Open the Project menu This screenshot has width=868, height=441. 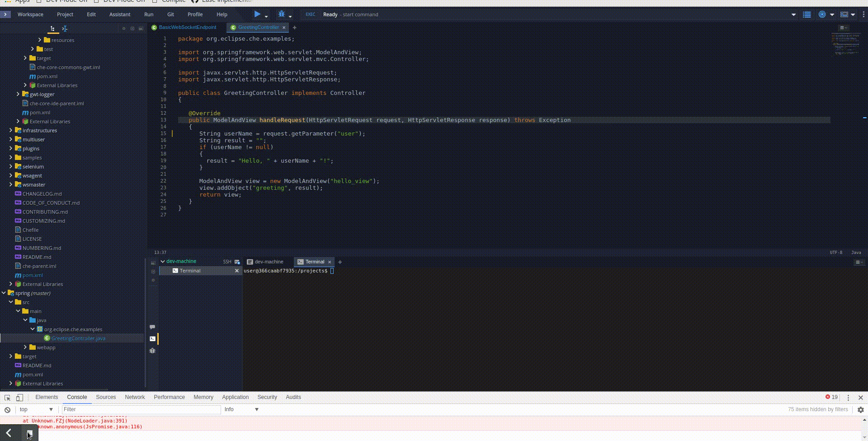(65, 14)
